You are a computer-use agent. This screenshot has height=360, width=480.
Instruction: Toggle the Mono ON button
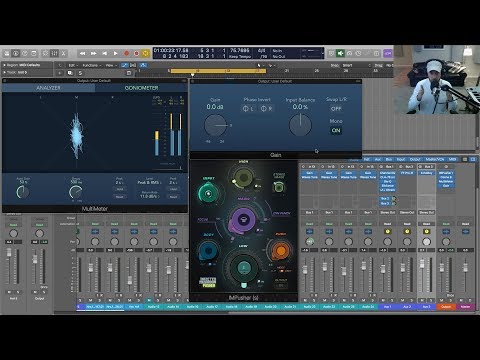(x=336, y=130)
